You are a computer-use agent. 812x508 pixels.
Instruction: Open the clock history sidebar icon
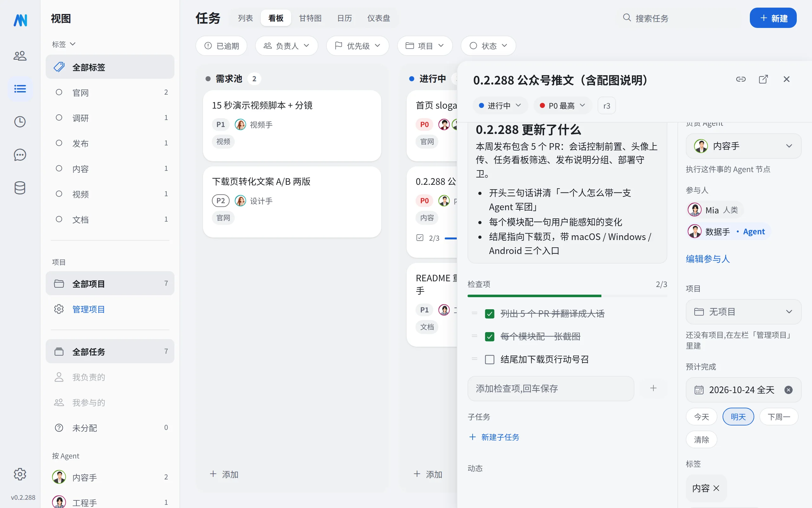tap(20, 122)
